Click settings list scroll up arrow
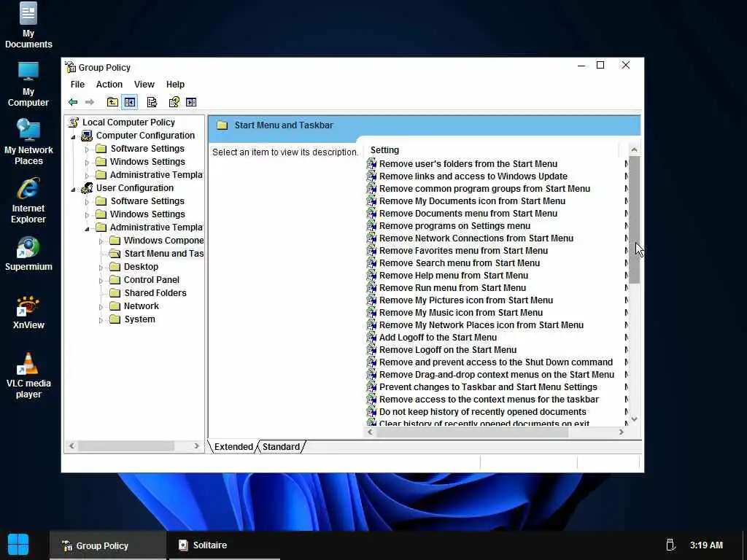This screenshot has height=560, width=747. point(634,150)
